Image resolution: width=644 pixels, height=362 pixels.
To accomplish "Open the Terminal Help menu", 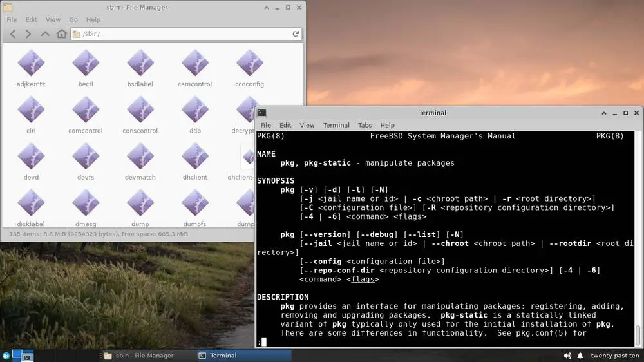I will [x=387, y=125].
